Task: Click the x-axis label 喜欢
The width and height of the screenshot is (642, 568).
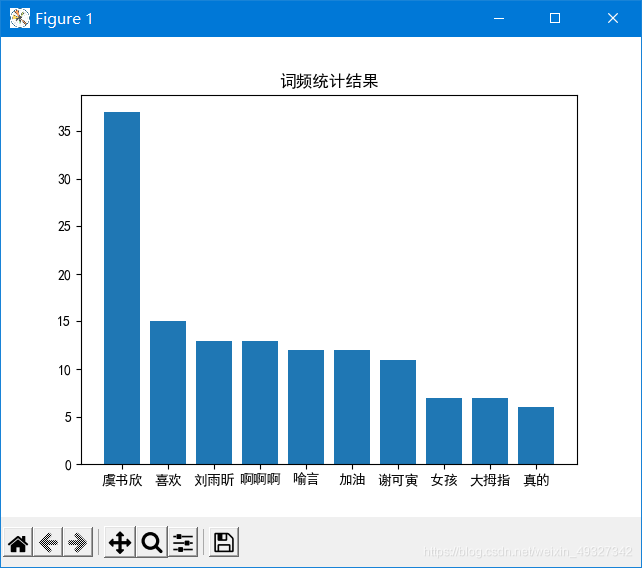Action: click(x=168, y=480)
